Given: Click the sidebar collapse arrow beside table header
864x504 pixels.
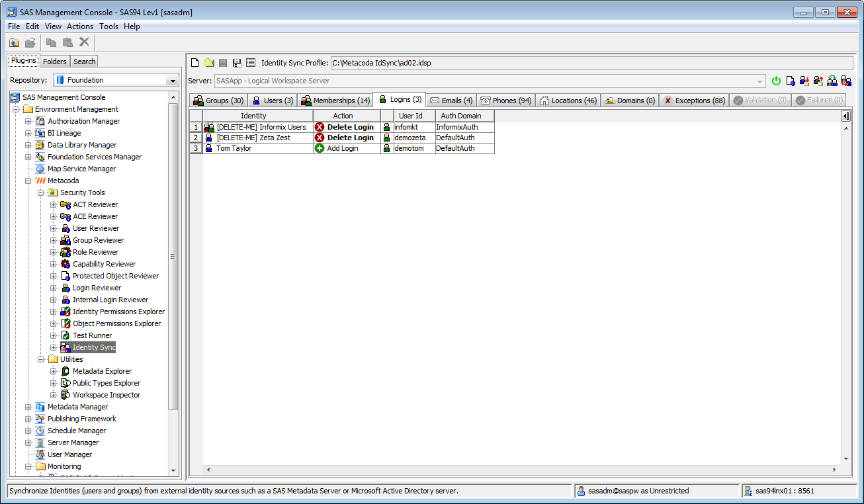Looking at the screenshot, I should tap(845, 116).
